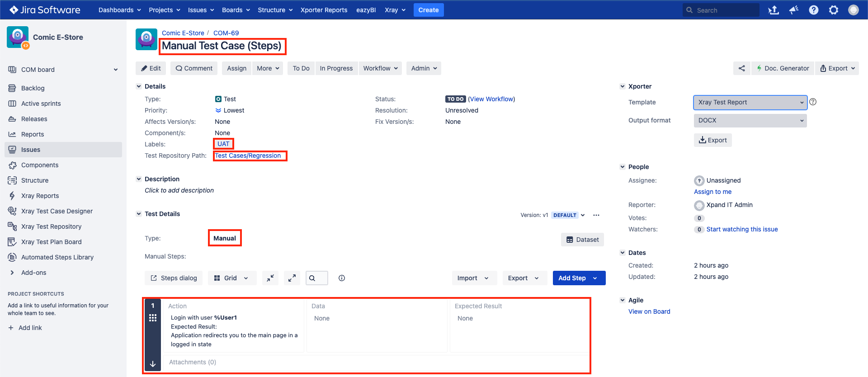The image size is (868, 377).
Task: Collapse the Dates section
Action: 623,253
